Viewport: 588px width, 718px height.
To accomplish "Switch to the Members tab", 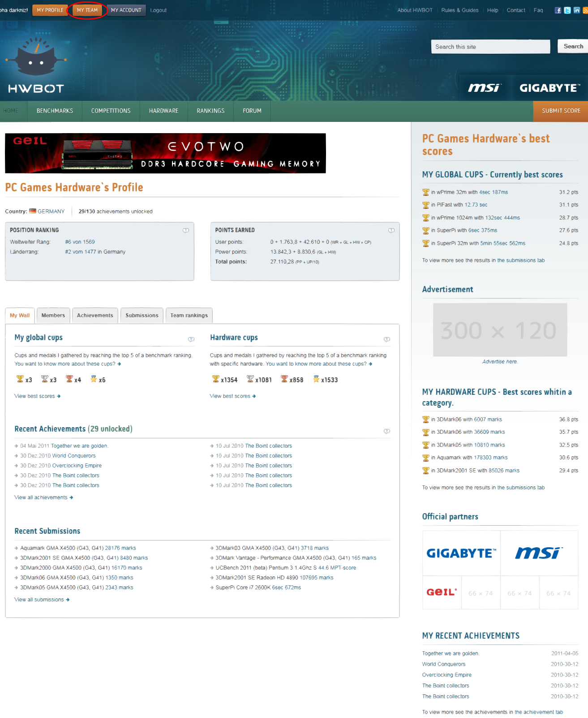I will coord(53,316).
